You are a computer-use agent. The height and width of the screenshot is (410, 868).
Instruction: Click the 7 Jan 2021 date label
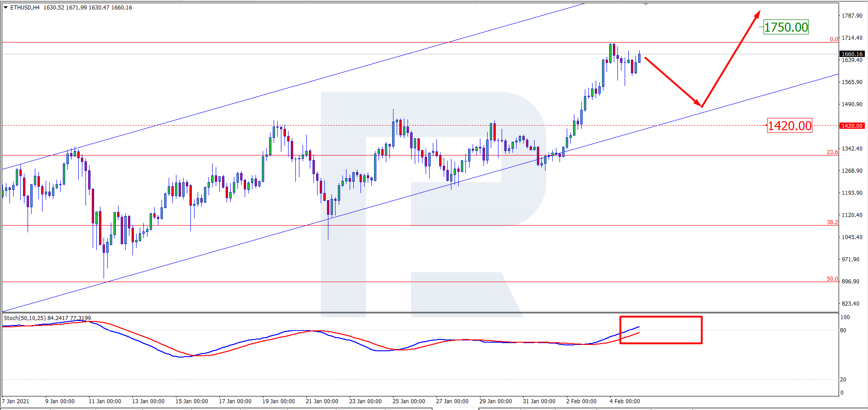(x=16, y=401)
